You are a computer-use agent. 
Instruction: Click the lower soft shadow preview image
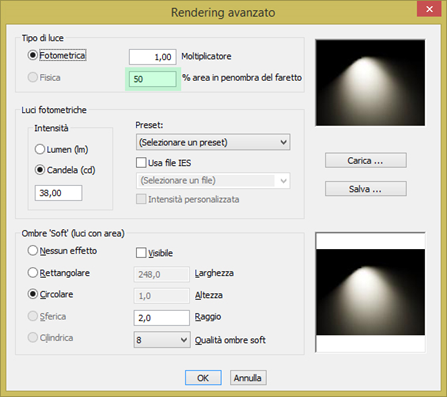click(x=370, y=292)
